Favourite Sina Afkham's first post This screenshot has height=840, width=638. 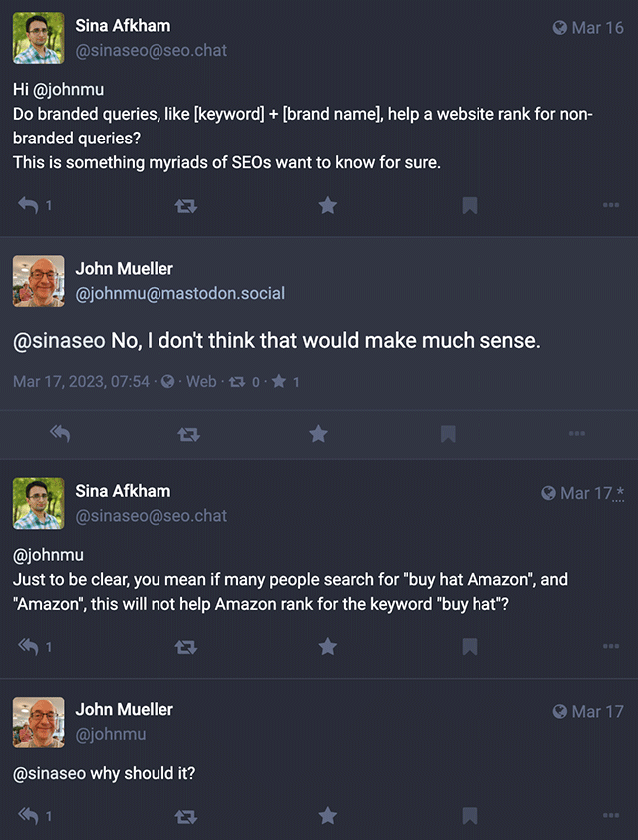tap(327, 206)
